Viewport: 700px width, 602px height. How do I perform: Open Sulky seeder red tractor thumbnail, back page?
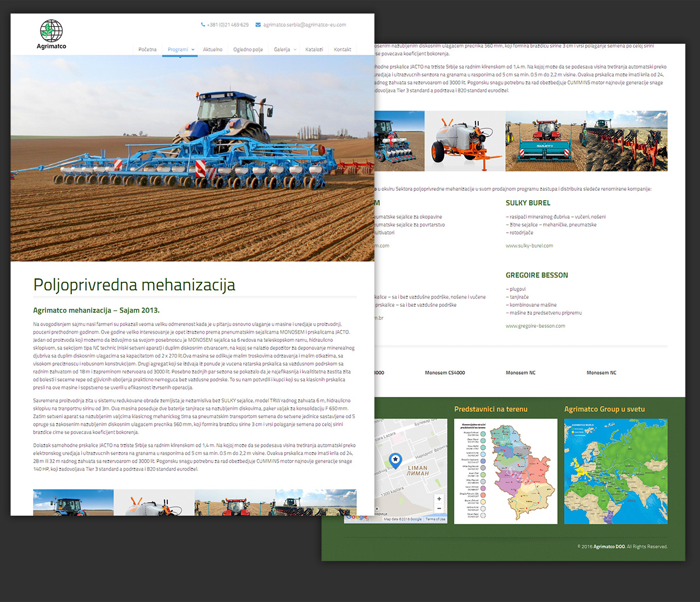click(x=546, y=141)
